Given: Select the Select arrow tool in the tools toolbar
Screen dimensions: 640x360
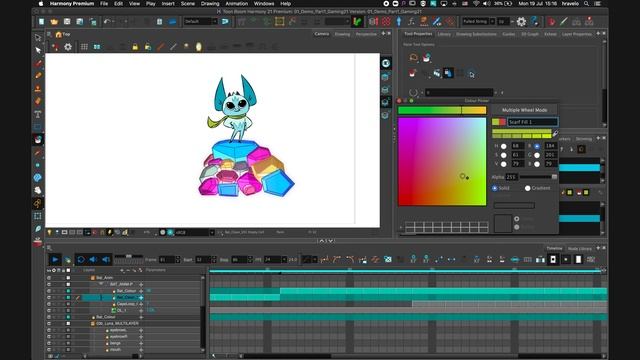Looking at the screenshot, I should 38,50.
